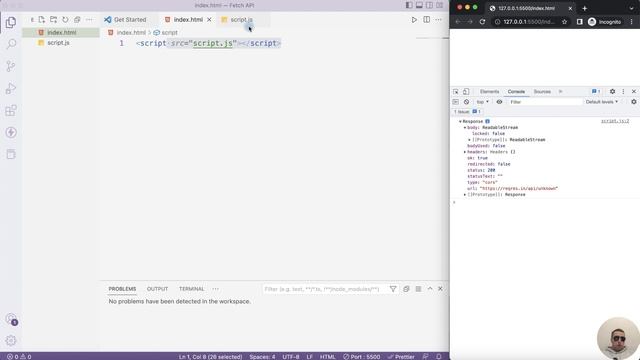Screen dimensions: 640x360
Task: Open the Explorer view in activity bar
Action: [11, 22]
